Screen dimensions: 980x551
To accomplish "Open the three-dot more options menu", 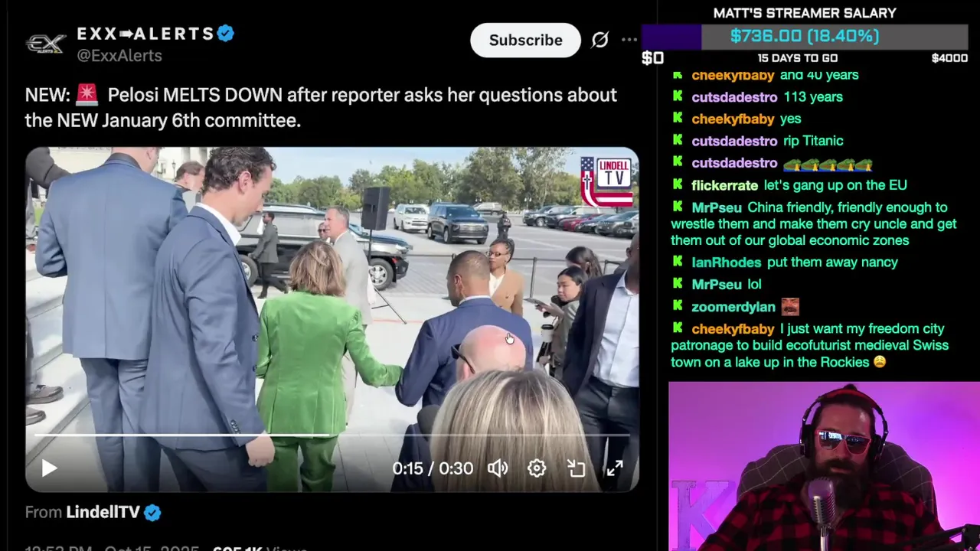I will click(x=629, y=40).
